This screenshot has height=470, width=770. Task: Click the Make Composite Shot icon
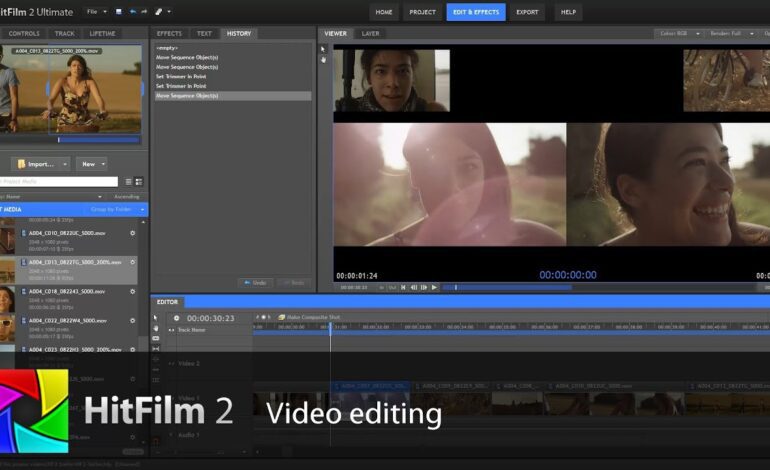pos(282,317)
